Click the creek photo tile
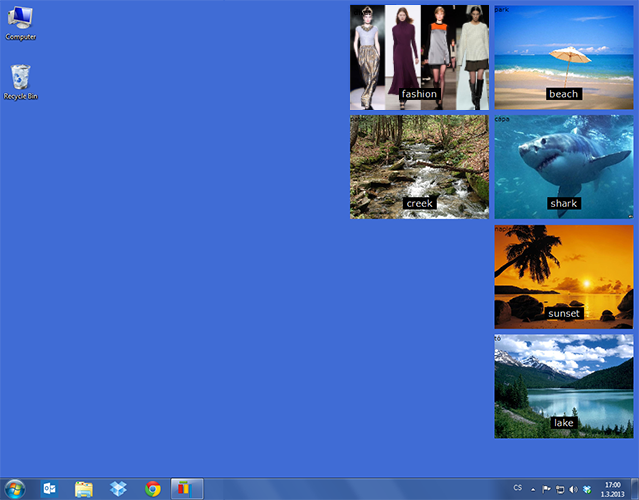Screen dimensions: 639x500 pyautogui.click(x=419, y=166)
